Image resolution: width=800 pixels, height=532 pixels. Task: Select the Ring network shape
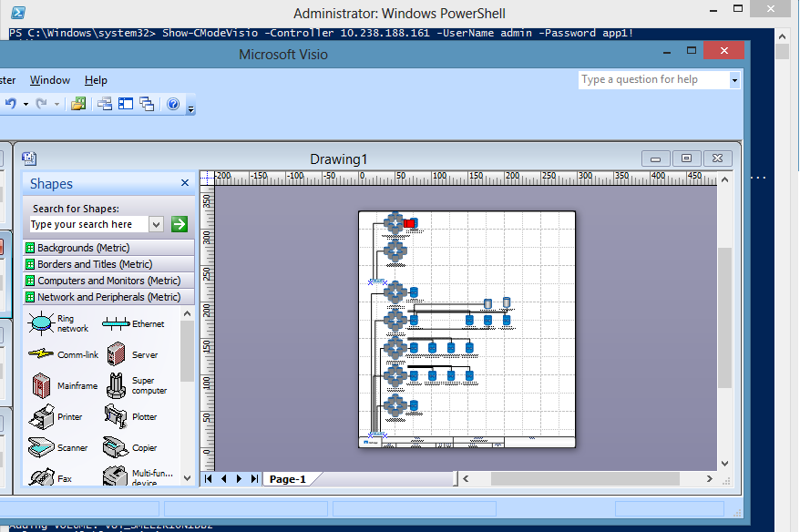pyautogui.click(x=42, y=323)
